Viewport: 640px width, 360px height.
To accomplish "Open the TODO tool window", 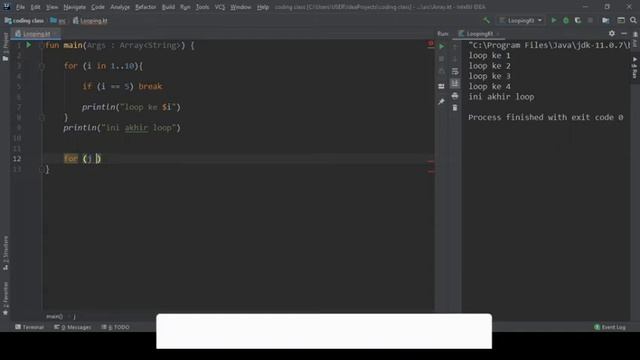I will [x=116, y=327].
